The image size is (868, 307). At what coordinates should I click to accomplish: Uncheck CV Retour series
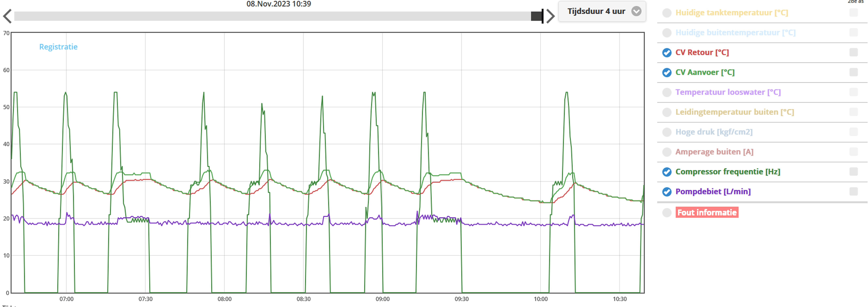coord(667,53)
